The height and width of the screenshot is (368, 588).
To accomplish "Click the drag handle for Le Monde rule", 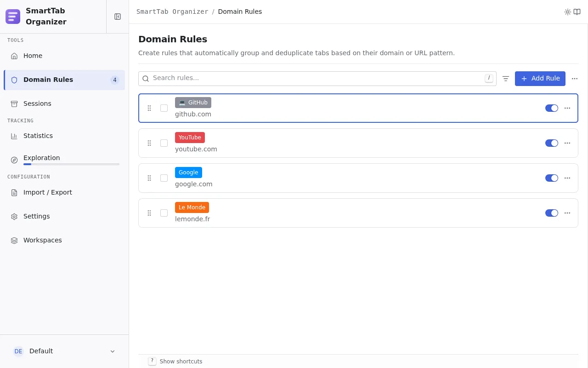I will (x=149, y=213).
